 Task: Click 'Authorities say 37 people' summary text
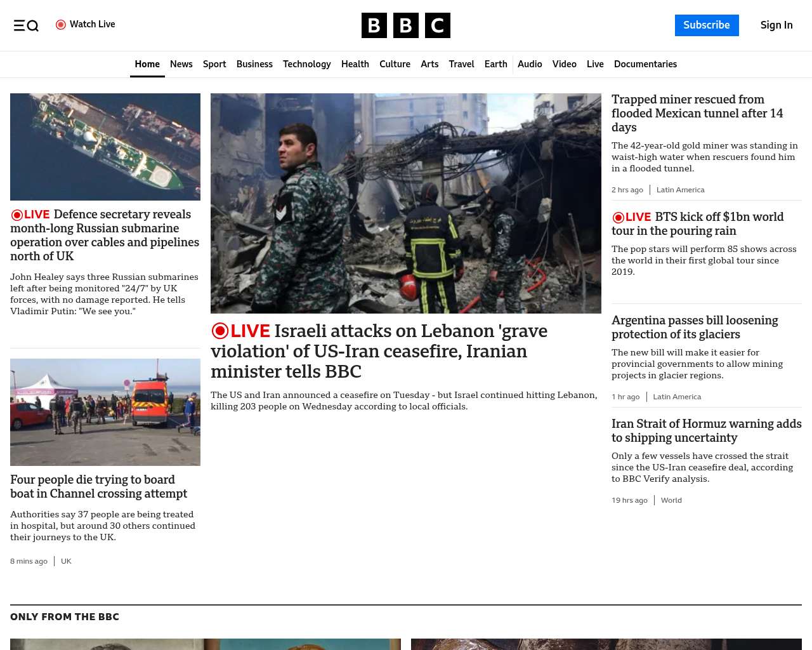103,526
